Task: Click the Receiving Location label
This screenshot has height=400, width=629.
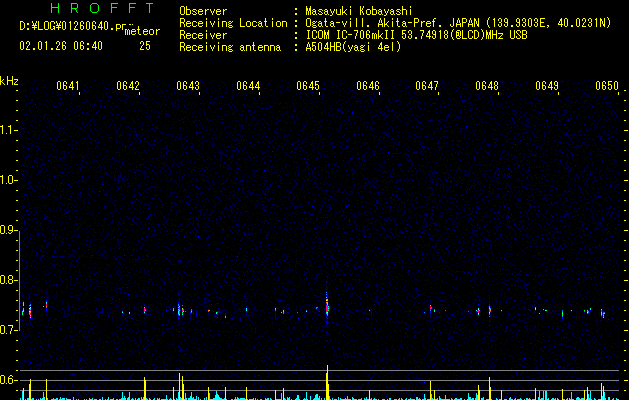Action: pos(233,23)
